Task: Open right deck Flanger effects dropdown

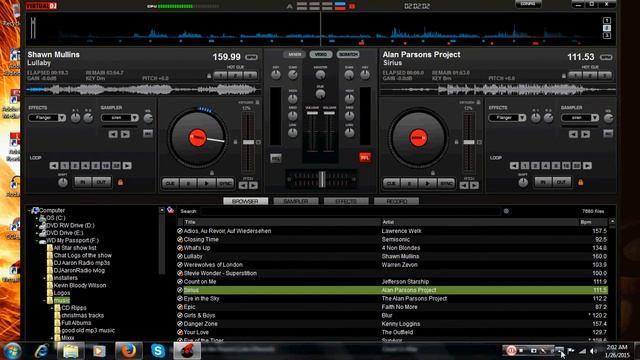Action: pos(522,118)
